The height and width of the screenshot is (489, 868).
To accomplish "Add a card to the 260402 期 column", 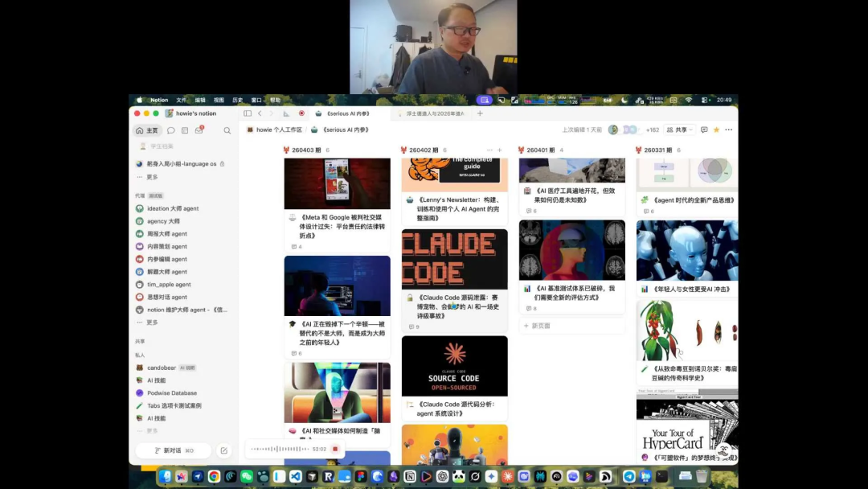I will [499, 150].
